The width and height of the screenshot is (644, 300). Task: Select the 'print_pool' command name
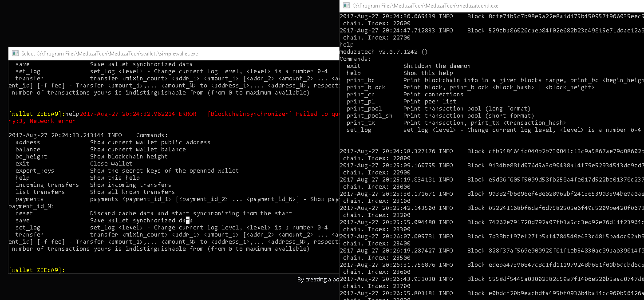(x=364, y=109)
